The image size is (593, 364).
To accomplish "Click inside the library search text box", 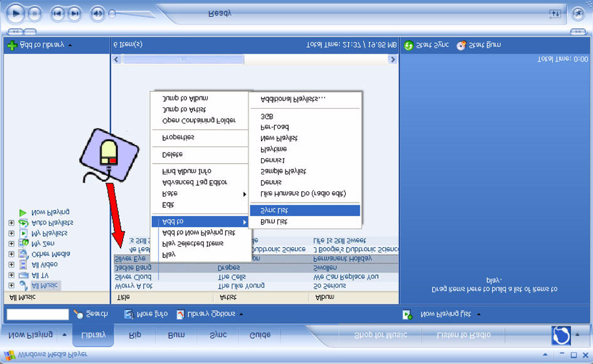I will pyautogui.click(x=38, y=314).
